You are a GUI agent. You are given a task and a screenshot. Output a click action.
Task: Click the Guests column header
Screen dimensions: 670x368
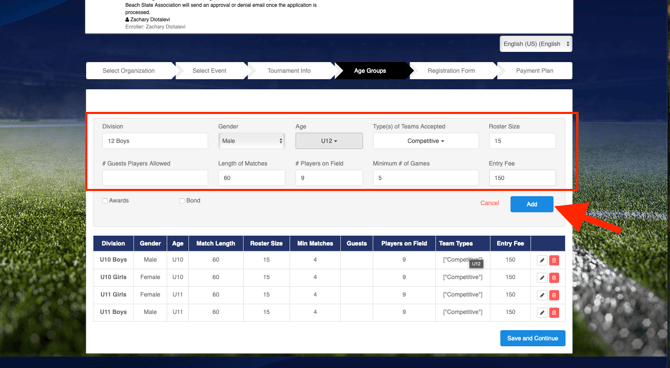356,243
